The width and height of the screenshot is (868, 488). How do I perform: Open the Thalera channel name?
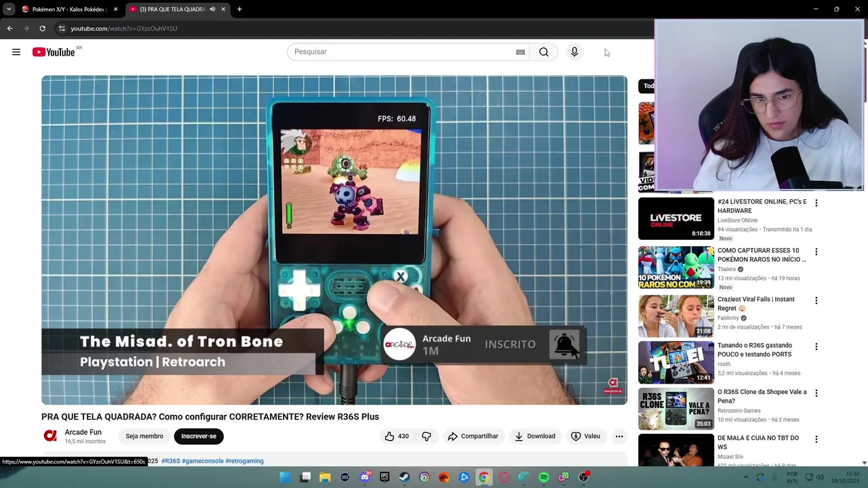(x=726, y=269)
